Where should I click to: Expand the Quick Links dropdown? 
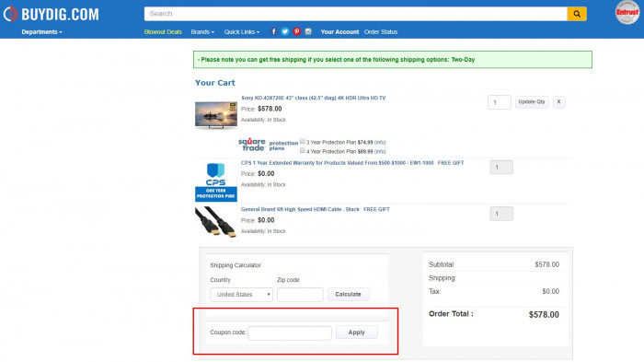pyautogui.click(x=242, y=31)
